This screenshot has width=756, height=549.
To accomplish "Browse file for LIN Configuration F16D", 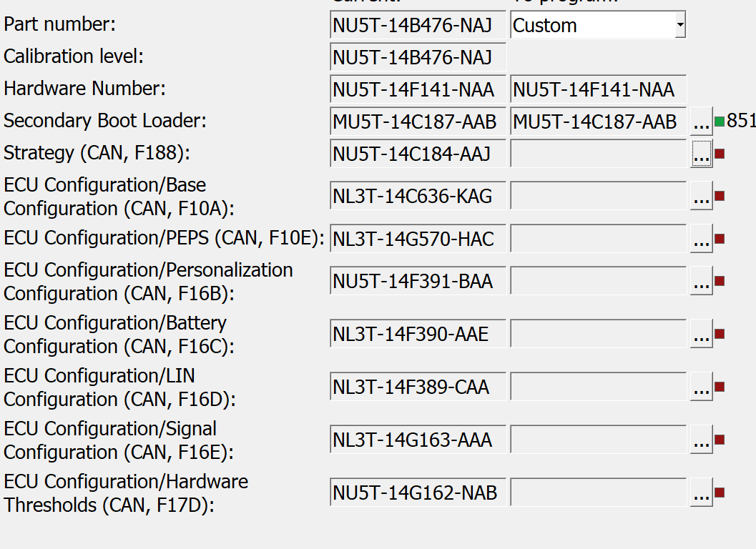I will click(x=701, y=387).
